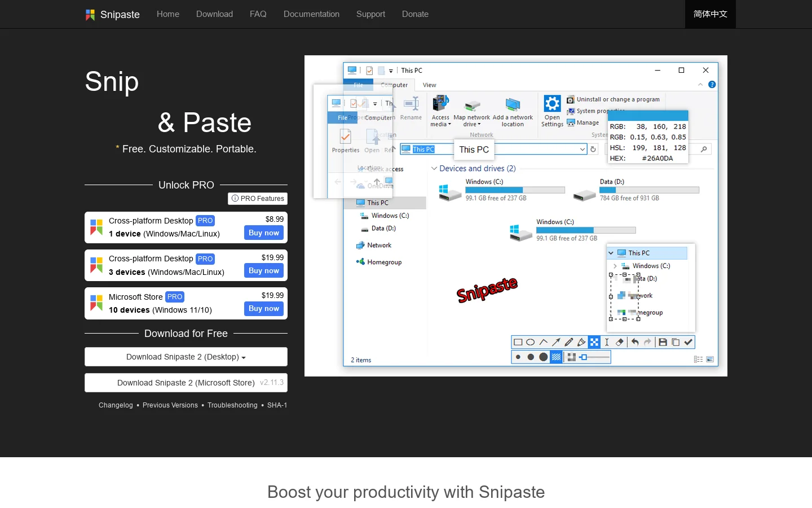The image size is (812, 508).
Task: Click the refresh icon beside the address bar
Action: click(593, 149)
